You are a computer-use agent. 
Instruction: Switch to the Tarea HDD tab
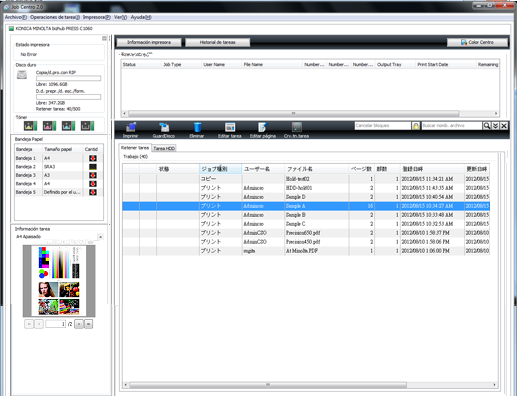(x=164, y=148)
